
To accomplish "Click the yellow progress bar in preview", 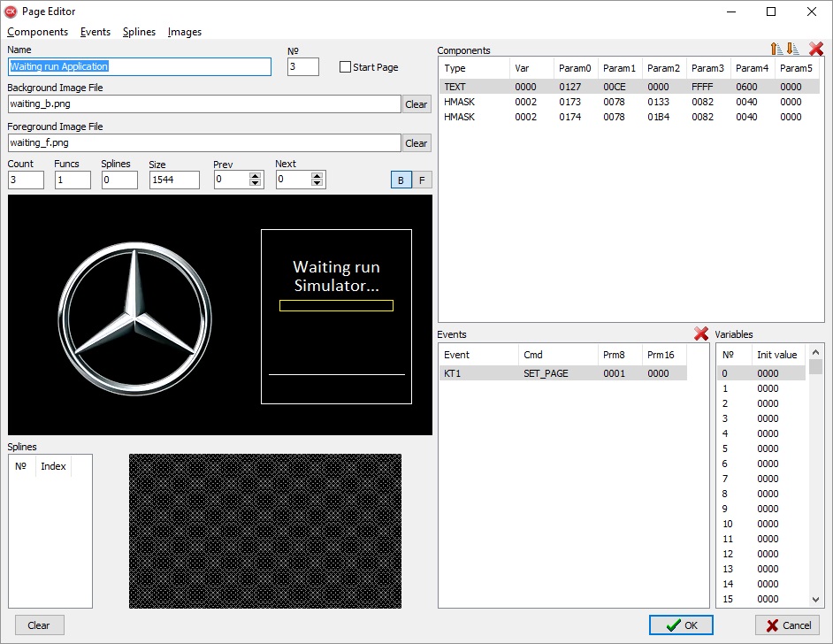I will point(336,305).
